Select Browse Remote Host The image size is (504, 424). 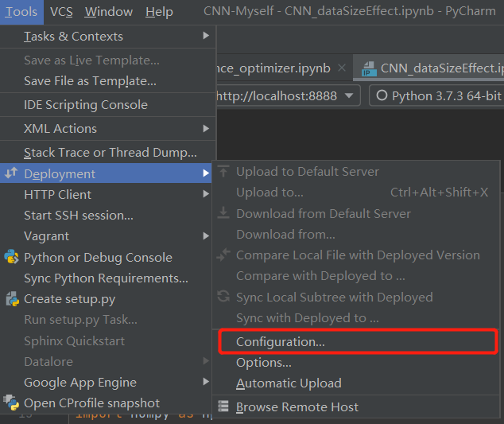coord(356,407)
